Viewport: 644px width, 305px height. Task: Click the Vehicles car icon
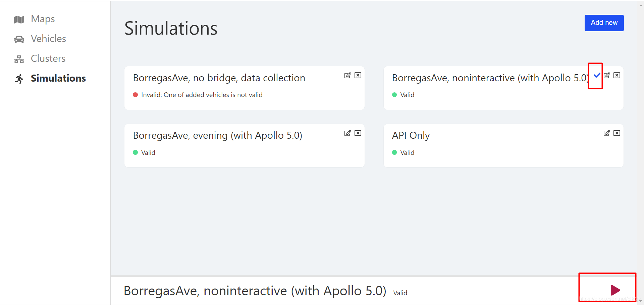pos(19,39)
